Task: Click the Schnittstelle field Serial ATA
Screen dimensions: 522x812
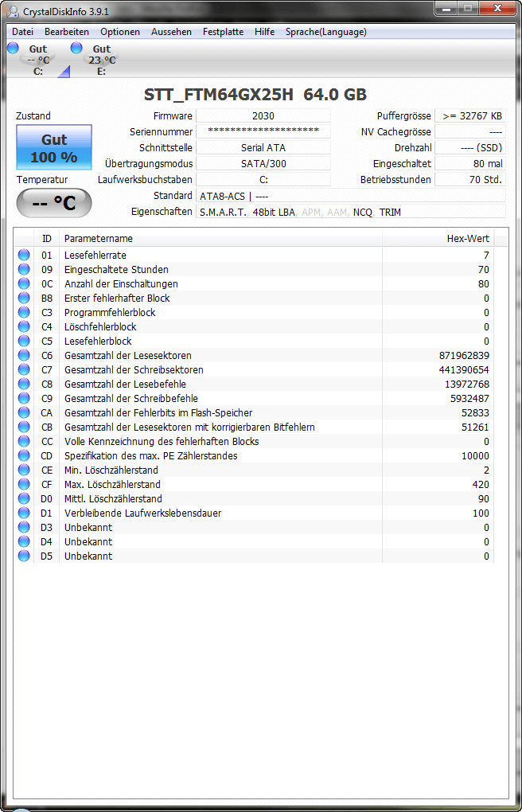Action: pyautogui.click(x=263, y=147)
